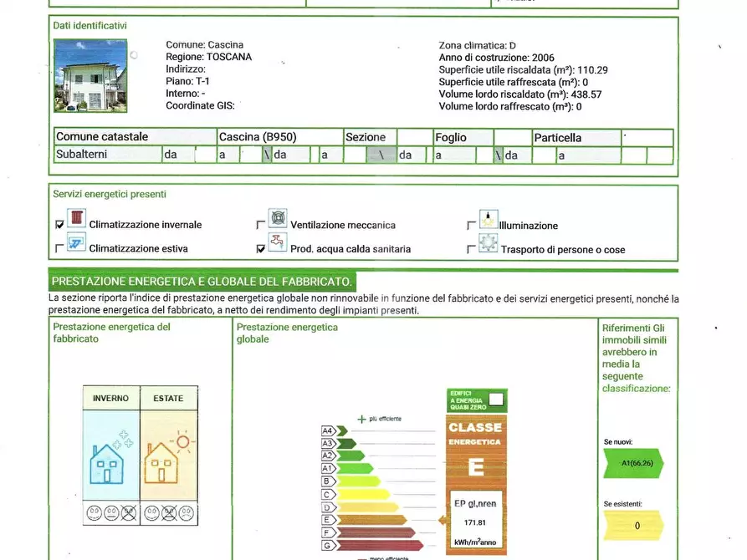Select the Ventilazione meccanica fan icon
Image resolution: width=747 pixels, height=560 pixels.
pyautogui.click(x=278, y=220)
